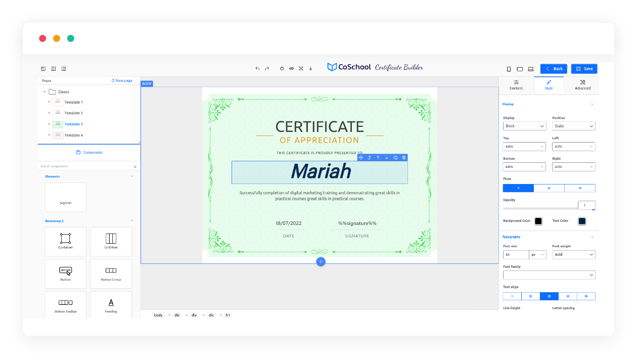Toggle preview with the eye icon
This screenshot has width=637, height=364.
291,69
